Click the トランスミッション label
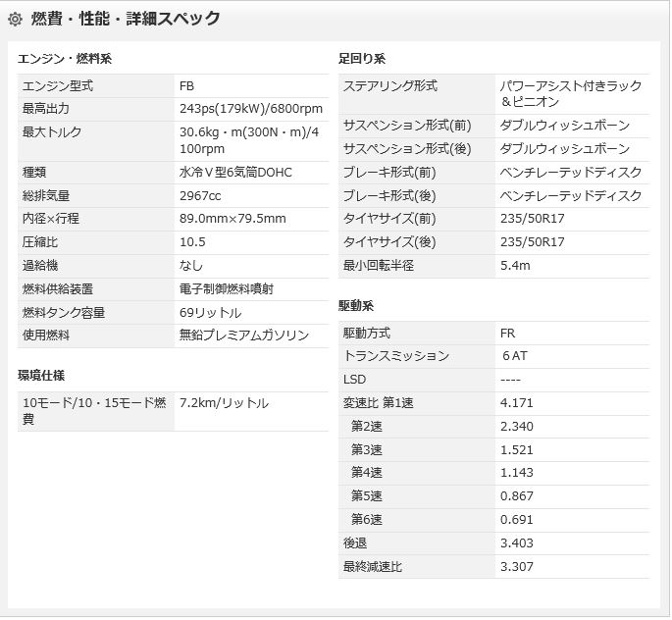The height and width of the screenshot is (620, 672). coord(396,356)
